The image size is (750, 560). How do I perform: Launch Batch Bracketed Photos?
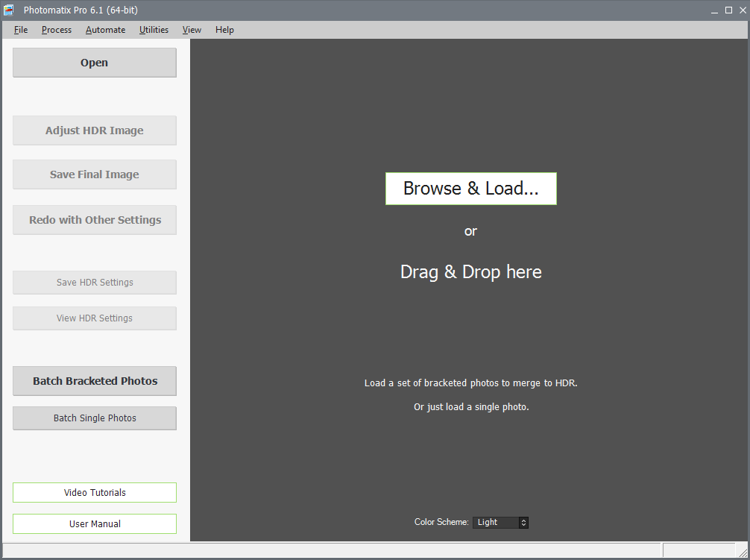94,381
